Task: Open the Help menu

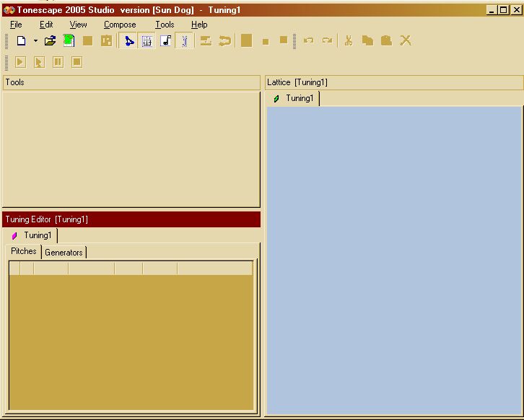Action: [199, 25]
